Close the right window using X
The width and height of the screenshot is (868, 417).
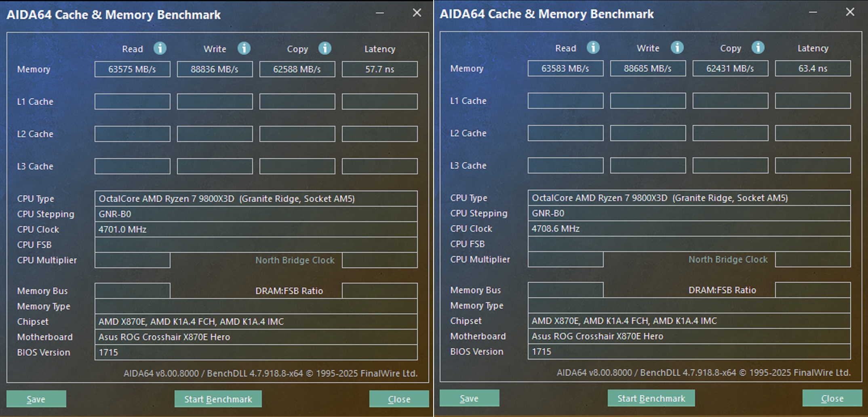(850, 12)
